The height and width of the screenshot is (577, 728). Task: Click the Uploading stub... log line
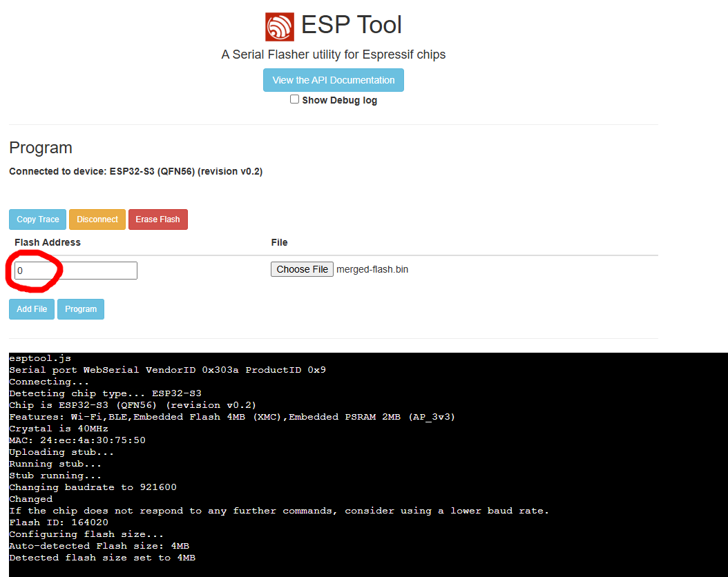(x=61, y=452)
